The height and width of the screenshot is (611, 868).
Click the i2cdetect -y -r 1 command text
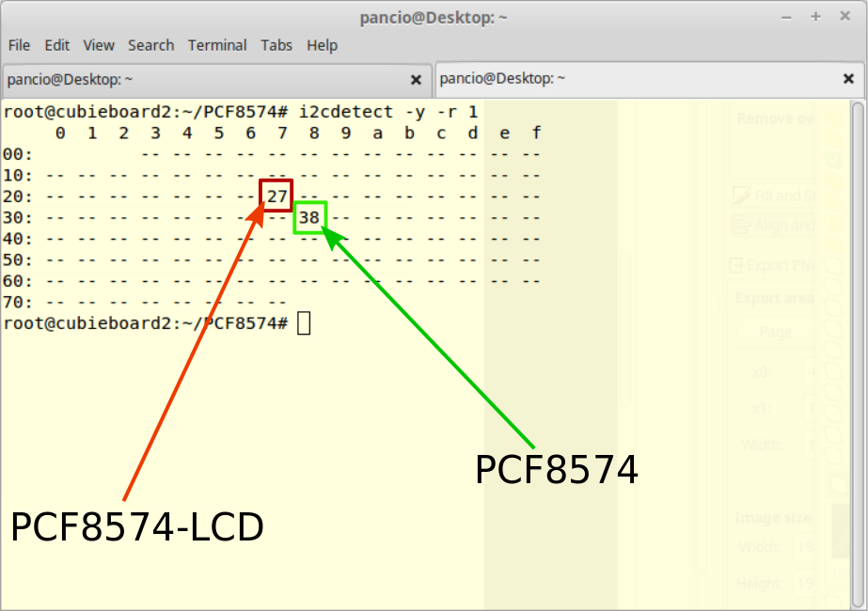[388, 111]
